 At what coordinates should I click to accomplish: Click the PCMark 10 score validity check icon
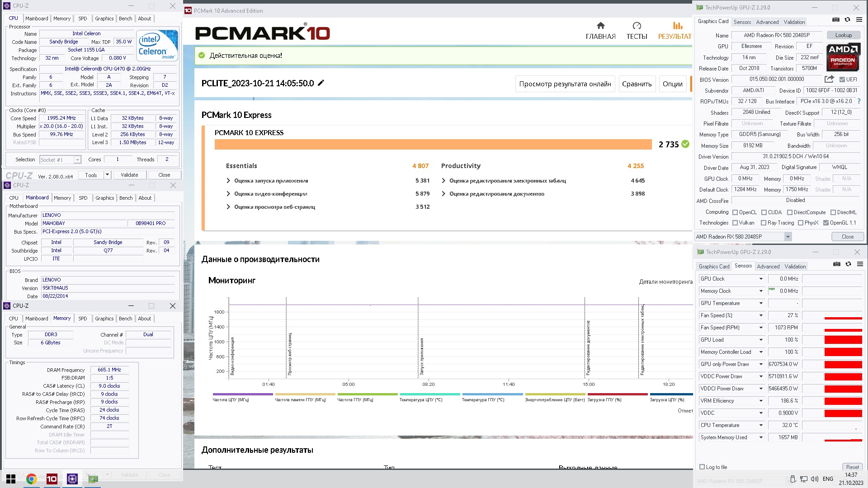point(685,144)
